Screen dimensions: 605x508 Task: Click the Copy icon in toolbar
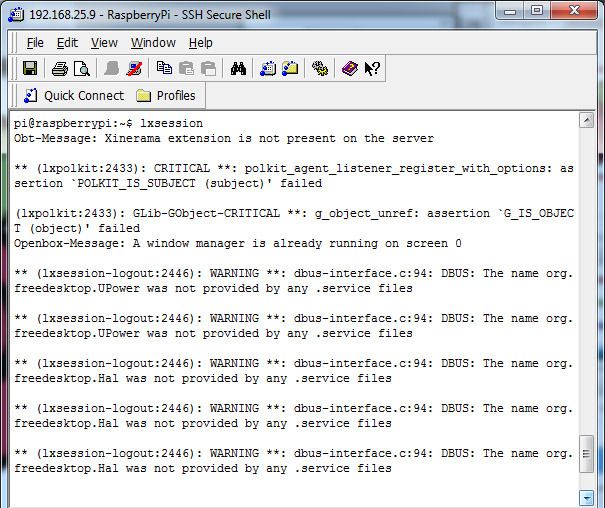point(164,68)
